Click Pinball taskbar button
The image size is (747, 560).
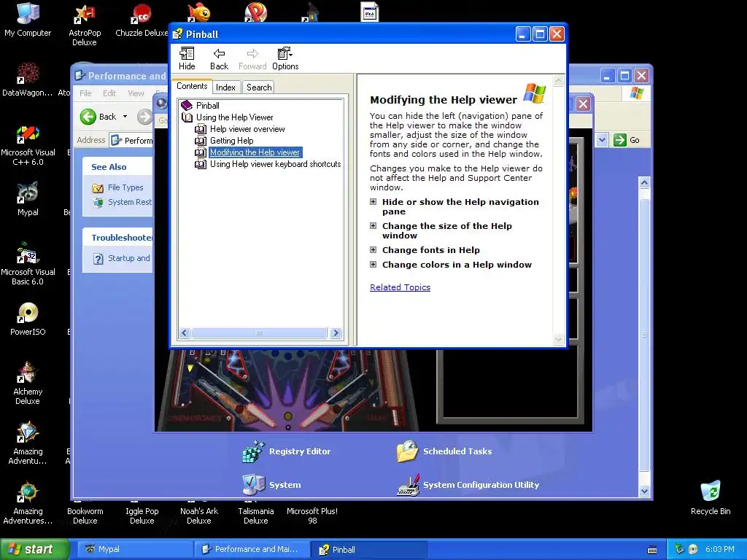(368, 549)
